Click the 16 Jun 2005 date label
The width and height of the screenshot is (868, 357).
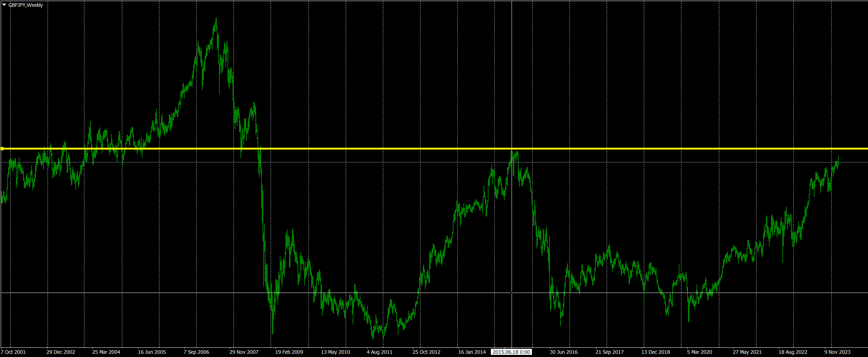coord(152,352)
